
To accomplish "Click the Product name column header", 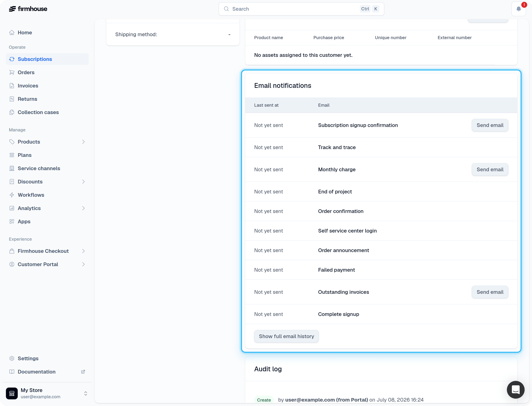I will (269, 37).
